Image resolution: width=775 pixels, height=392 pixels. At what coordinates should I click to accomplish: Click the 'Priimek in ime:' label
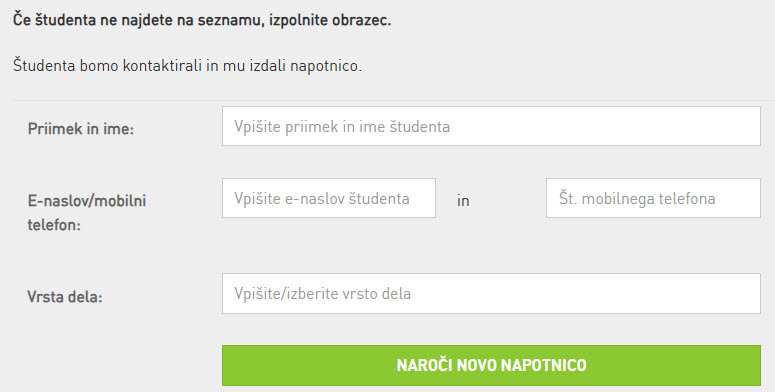pyautogui.click(x=81, y=129)
